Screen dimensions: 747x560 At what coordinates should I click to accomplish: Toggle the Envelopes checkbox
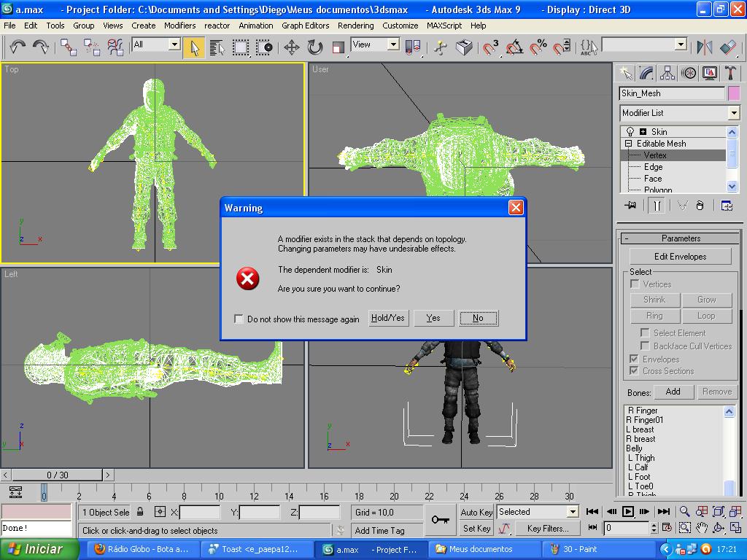pyautogui.click(x=634, y=359)
